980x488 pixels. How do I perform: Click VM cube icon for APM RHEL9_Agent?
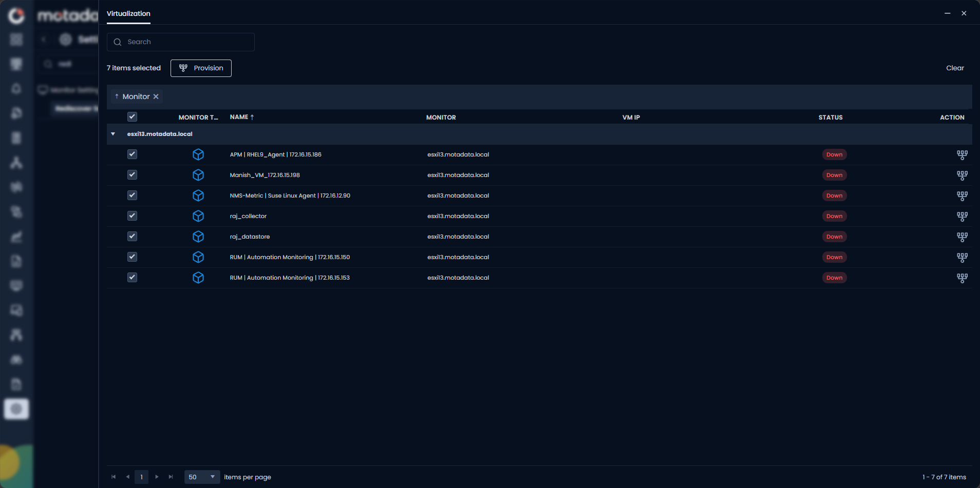(198, 154)
